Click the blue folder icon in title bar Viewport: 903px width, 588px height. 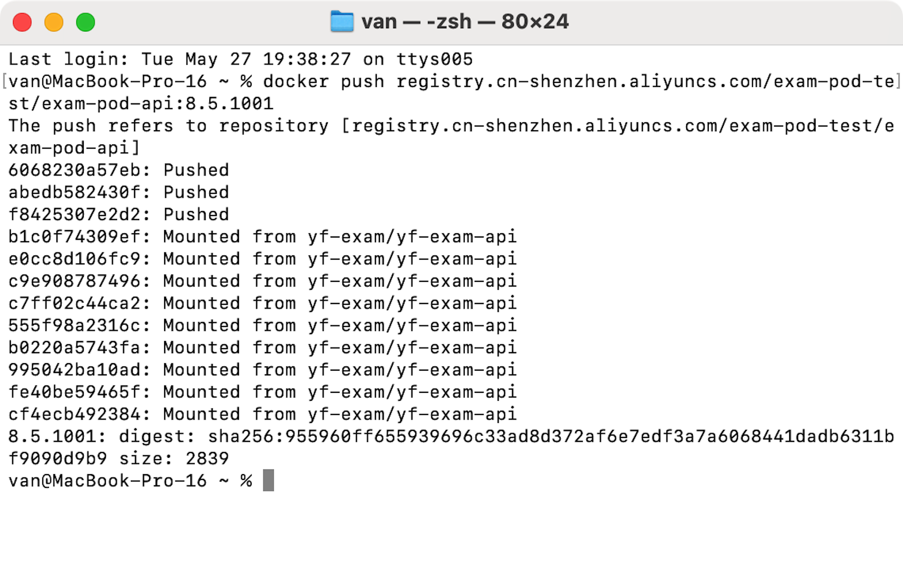pyautogui.click(x=342, y=22)
